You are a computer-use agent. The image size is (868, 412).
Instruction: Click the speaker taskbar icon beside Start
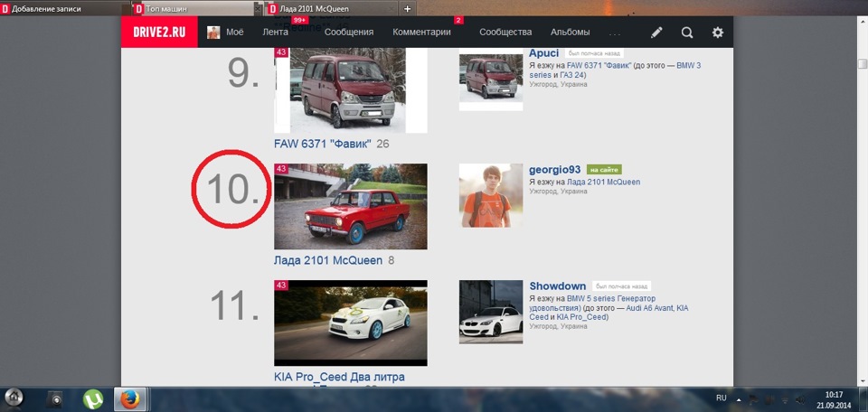point(55,398)
